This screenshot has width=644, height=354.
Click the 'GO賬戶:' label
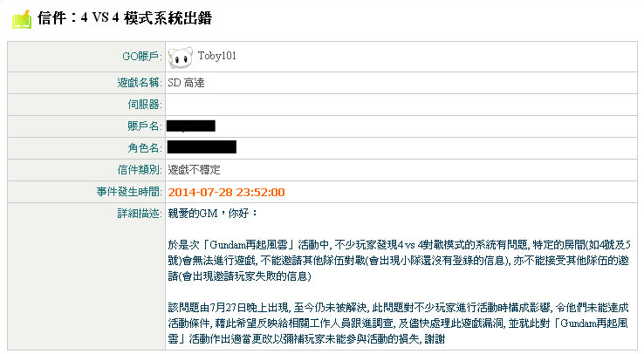(142, 57)
